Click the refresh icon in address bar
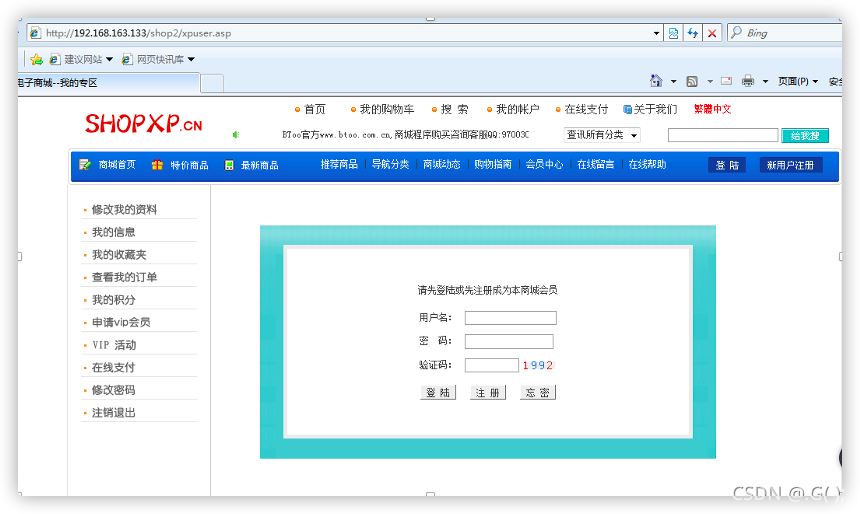 point(693,33)
